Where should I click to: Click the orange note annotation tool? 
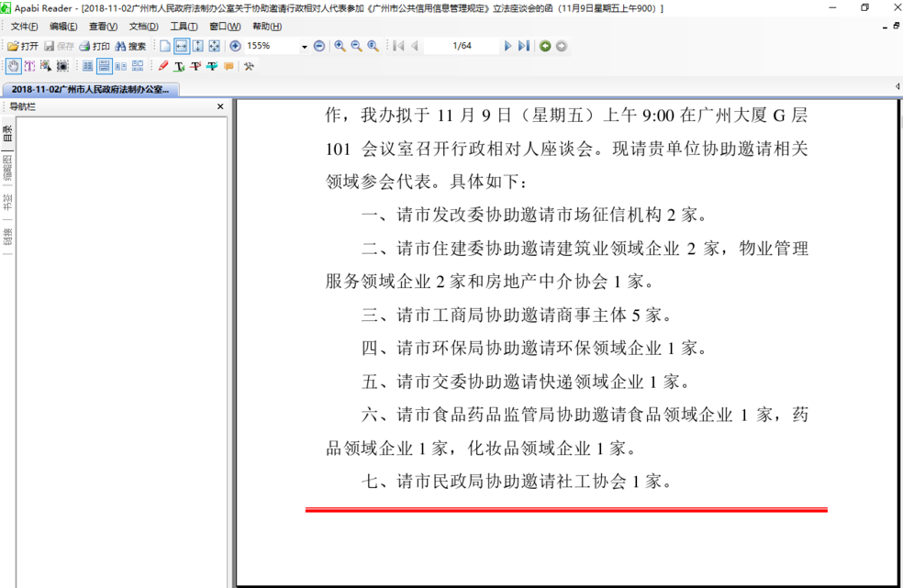(229, 66)
